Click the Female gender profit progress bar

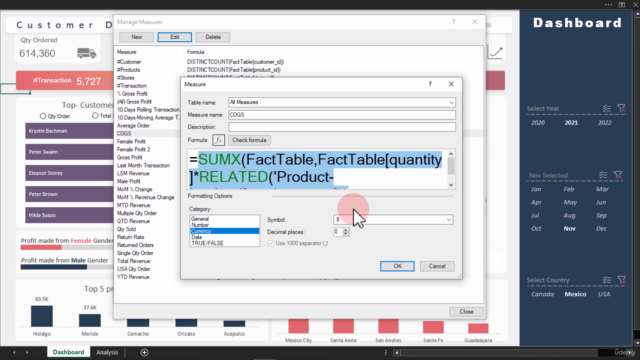coord(67,247)
